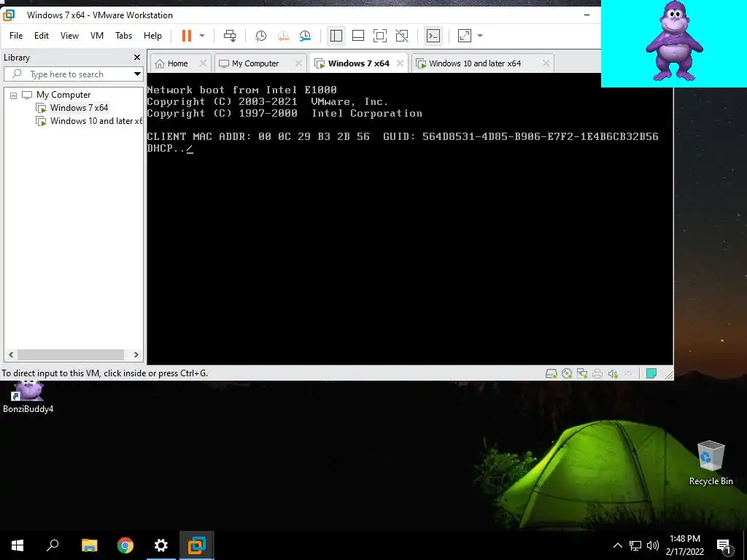747x560 pixels.
Task: Suspend the VM with the orange pause button
Action: click(x=187, y=36)
